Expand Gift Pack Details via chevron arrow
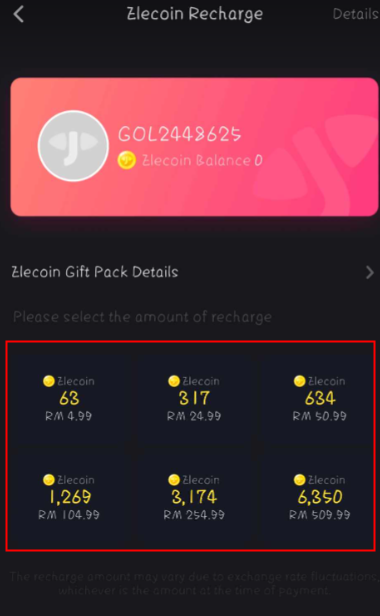The height and width of the screenshot is (616, 380). (x=369, y=272)
